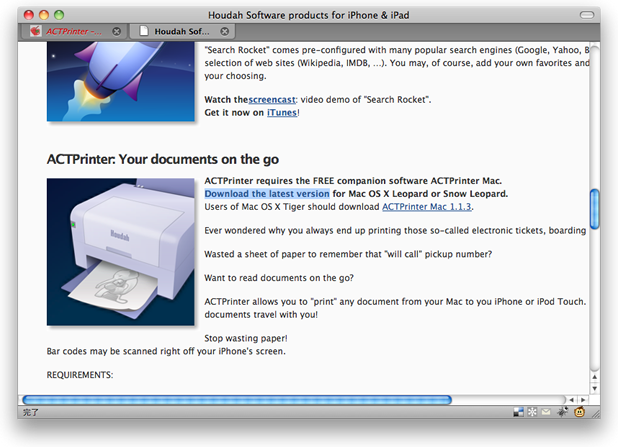Screen dimensions: 618x447
Task: Open the screencast link
Action: 272,100
